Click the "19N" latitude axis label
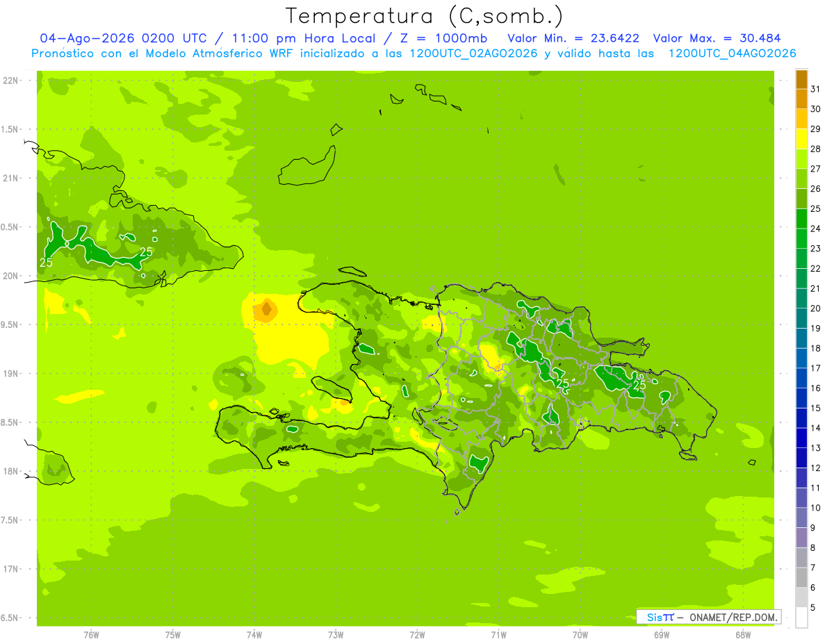This screenshot has width=834, height=644. pyautogui.click(x=10, y=374)
